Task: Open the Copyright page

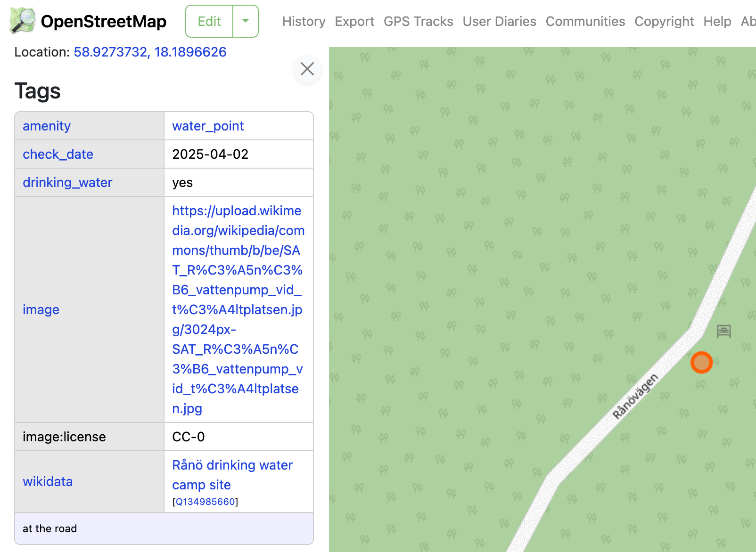Action: [664, 22]
